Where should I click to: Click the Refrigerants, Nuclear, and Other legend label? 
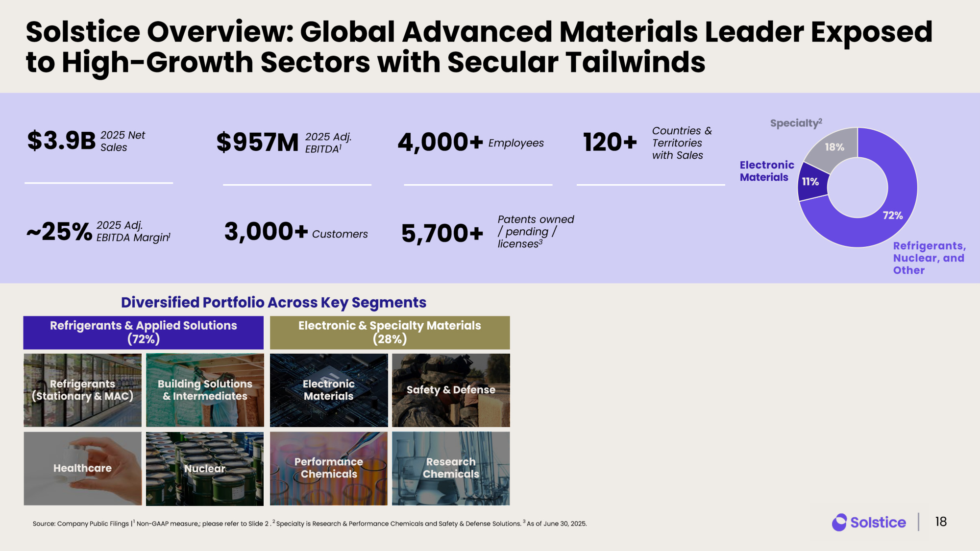(x=929, y=258)
